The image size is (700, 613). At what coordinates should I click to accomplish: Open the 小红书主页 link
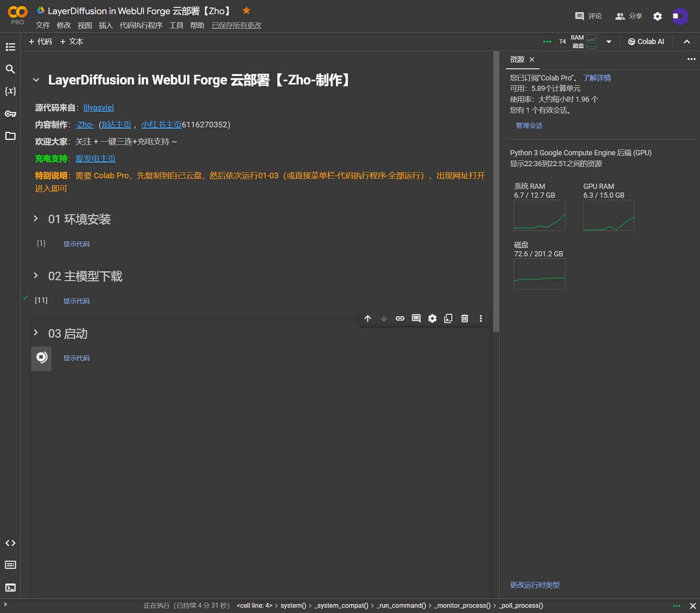(x=161, y=125)
